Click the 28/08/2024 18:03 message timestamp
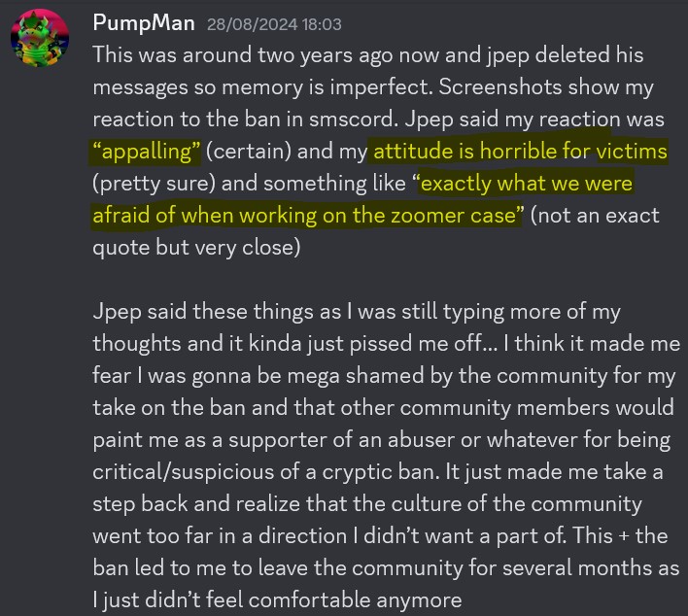688x616 pixels. pyautogui.click(x=273, y=23)
